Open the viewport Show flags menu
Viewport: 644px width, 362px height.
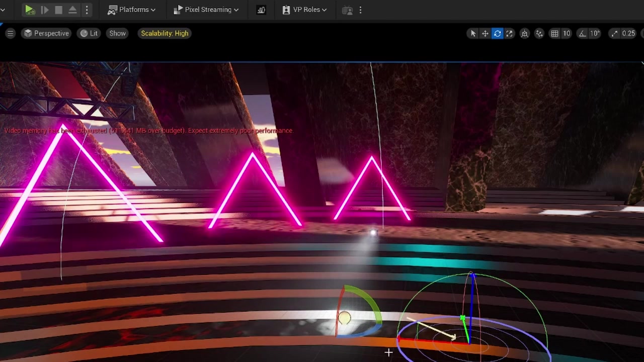(x=117, y=33)
